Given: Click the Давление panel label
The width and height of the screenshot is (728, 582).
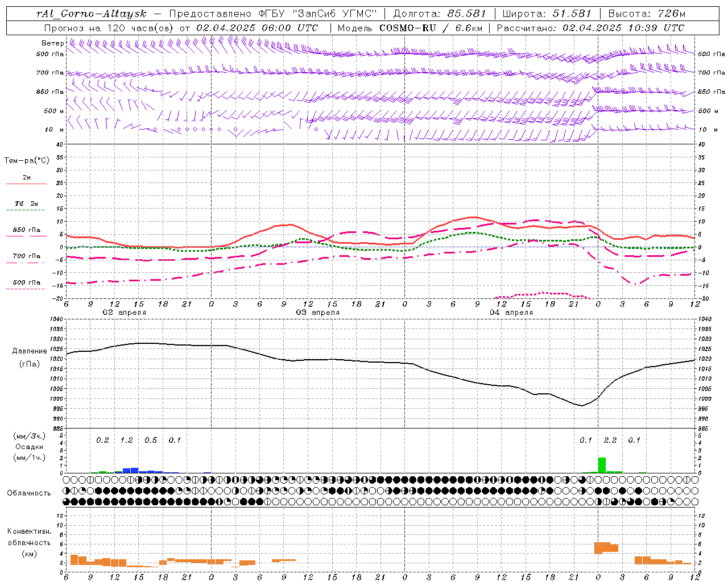Looking at the screenshot, I should click(30, 351).
